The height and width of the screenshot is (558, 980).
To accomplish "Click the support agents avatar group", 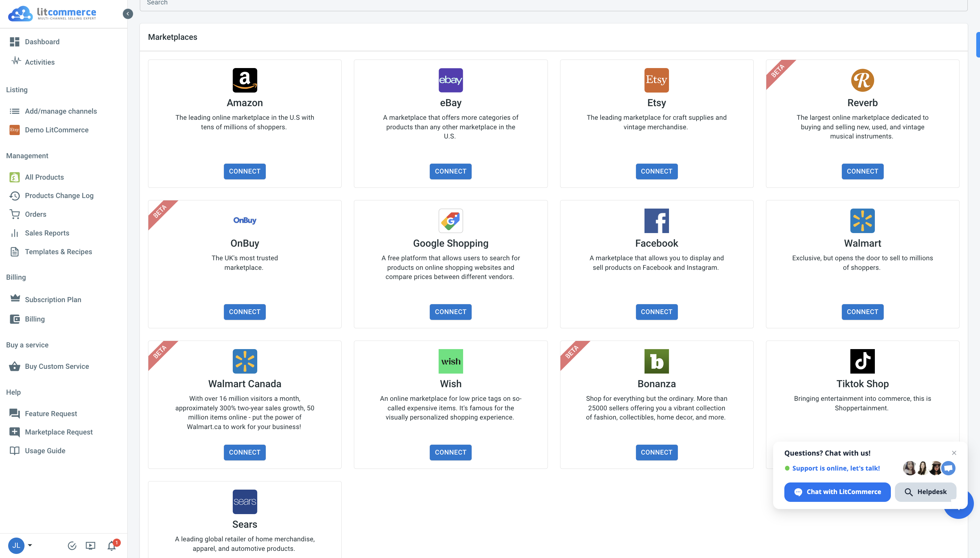I will pyautogui.click(x=929, y=468).
